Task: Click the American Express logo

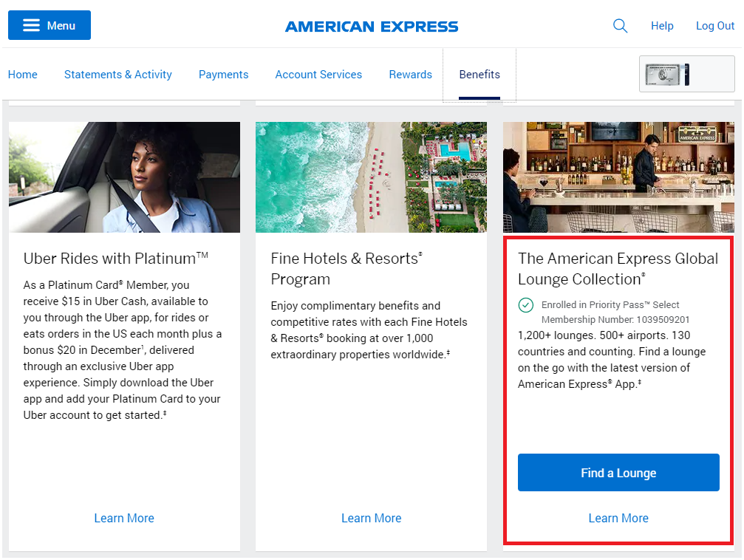Action: pyautogui.click(x=372, y=27)
